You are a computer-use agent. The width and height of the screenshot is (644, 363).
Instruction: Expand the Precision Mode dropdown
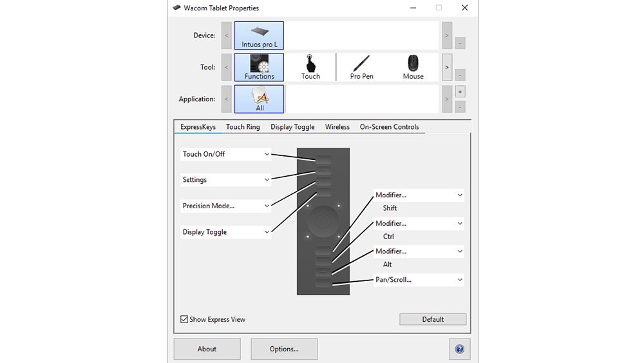pos(225,206)
